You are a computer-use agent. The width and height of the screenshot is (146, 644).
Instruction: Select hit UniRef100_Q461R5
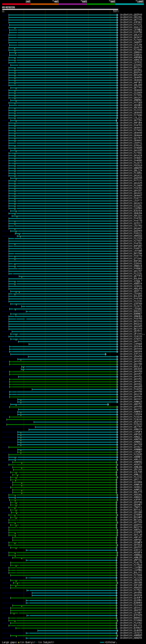coord(131,387)
